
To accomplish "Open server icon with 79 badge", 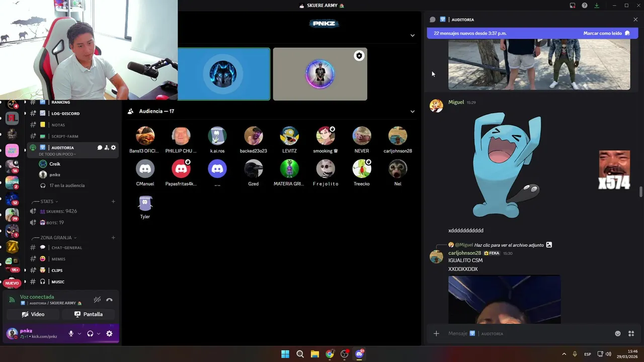I will tap(12, 215).
